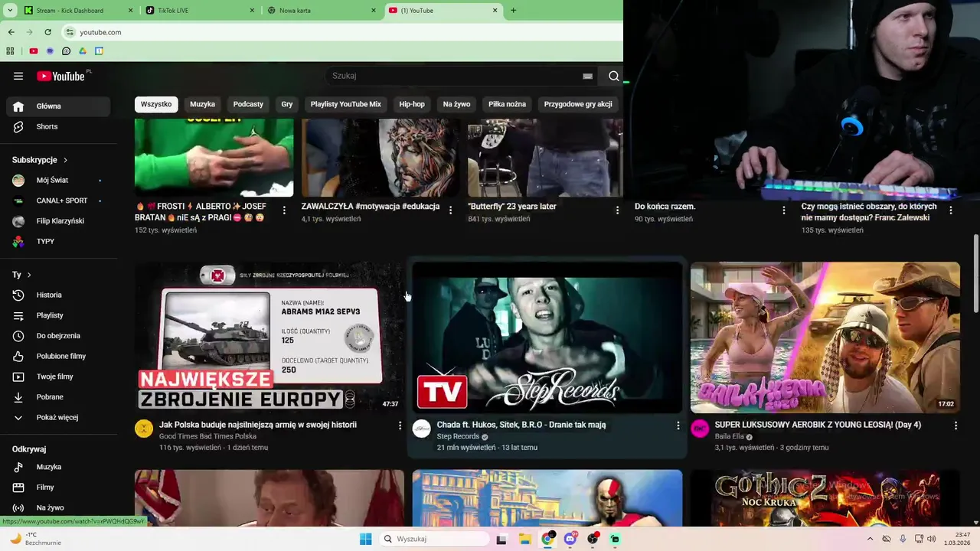Screen dimensions: 980x551
Task: Open the tab search dropdown arrow
Action: coord(9,11)
